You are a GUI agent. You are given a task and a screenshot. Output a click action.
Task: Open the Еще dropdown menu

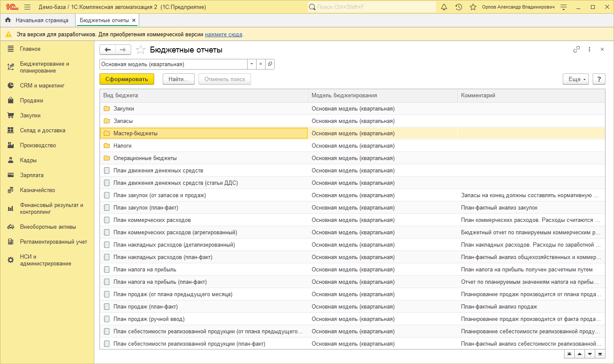(x=576, y=79)
